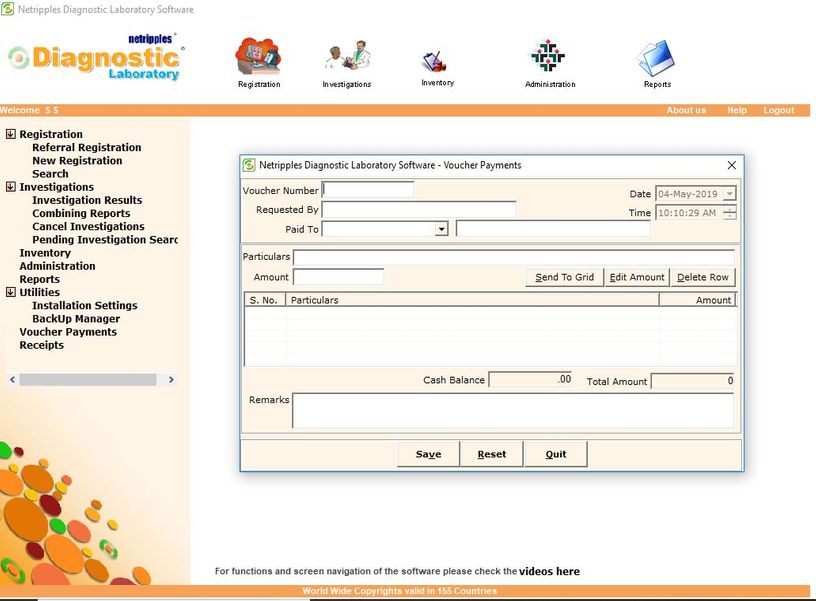The image size is (816, 601).
Task: Click the Quit button
Action: tap(556, 454)
